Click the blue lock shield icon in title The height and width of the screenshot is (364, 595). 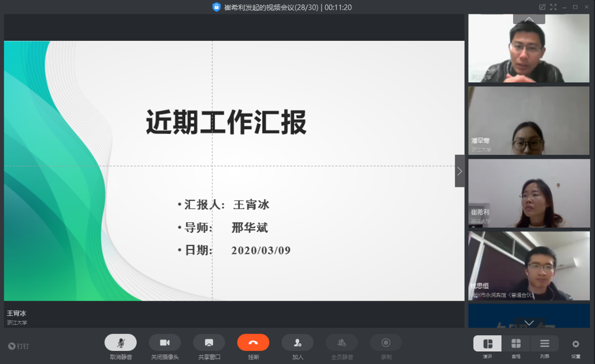coord(216,7)
